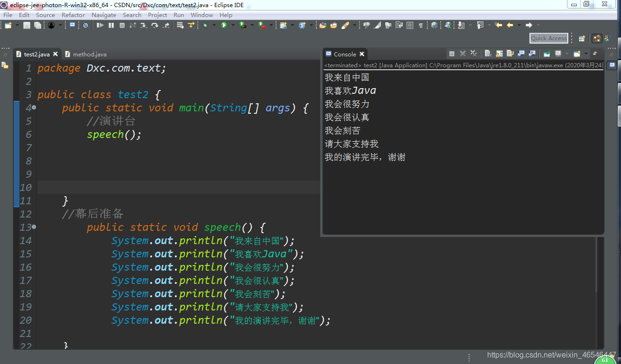Close the test2.java tab
This screenshot has width=621, height=364.
pyautogui.click(x=56, y=55)
